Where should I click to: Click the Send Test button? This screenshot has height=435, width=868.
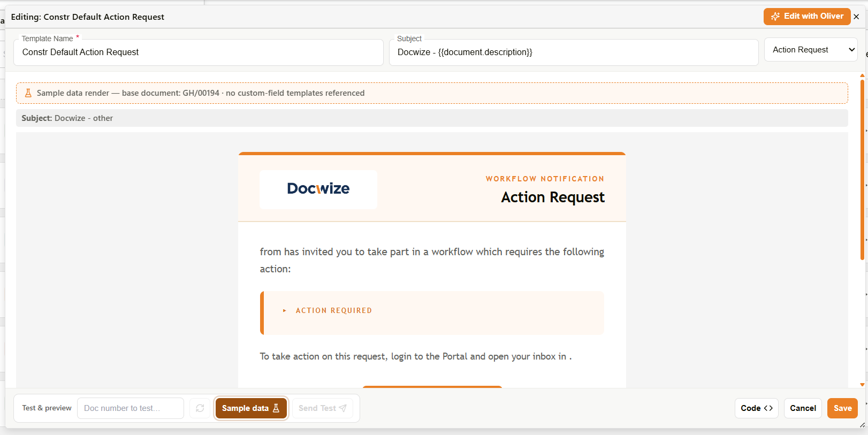[x=323, y=408]
